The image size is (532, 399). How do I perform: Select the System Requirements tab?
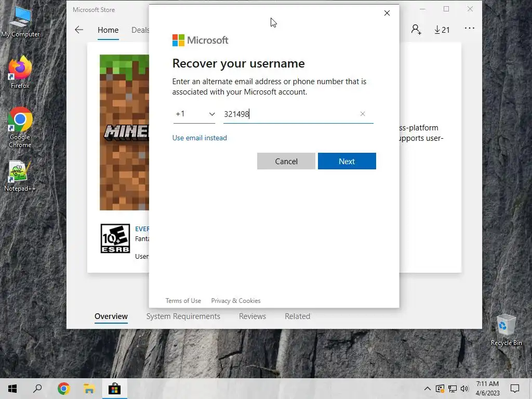[x=183, y=316]
